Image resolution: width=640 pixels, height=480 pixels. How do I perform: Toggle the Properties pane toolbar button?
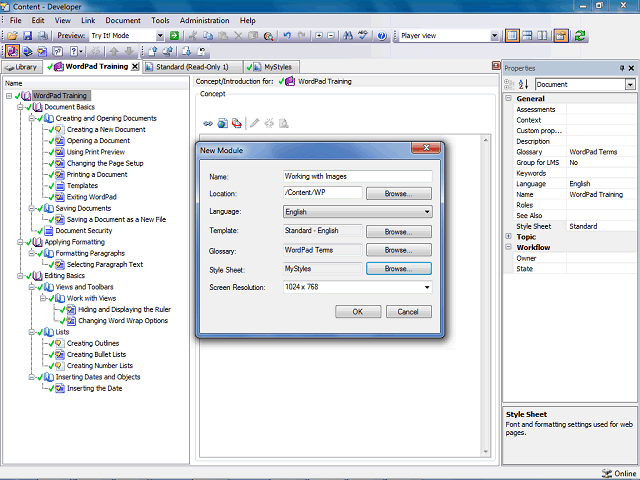(561, 36)
